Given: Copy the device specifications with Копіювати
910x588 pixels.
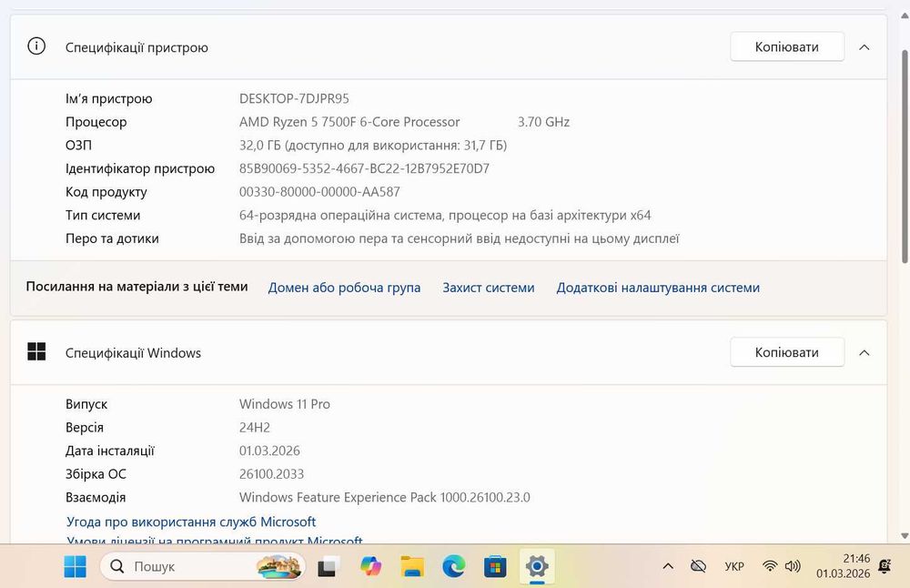Looking at the screenshot, I should (787, 47).
